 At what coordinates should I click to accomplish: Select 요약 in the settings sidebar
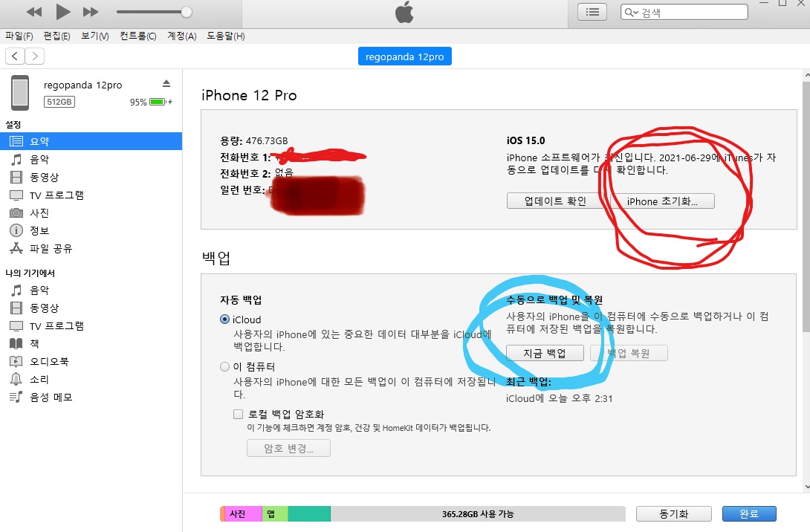(x=91, y=141)
